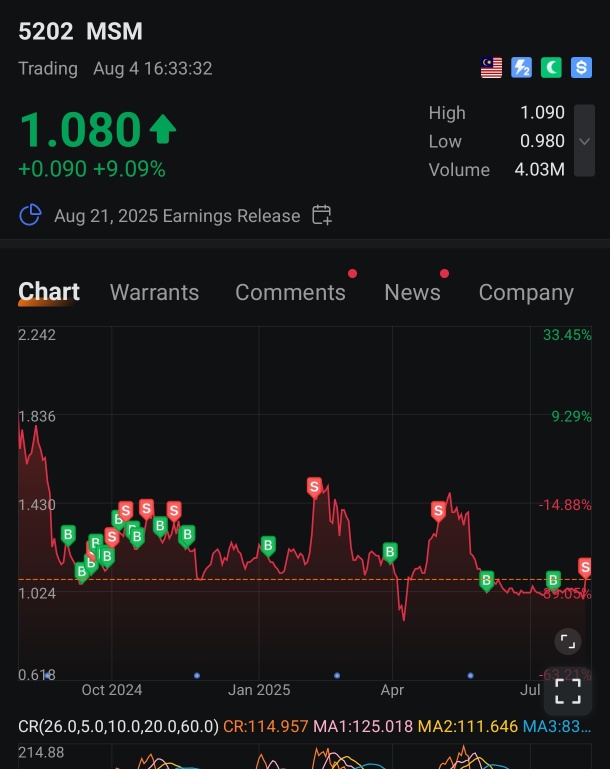Open fullscreen chart via corner brackets button

tap(568, 691)
